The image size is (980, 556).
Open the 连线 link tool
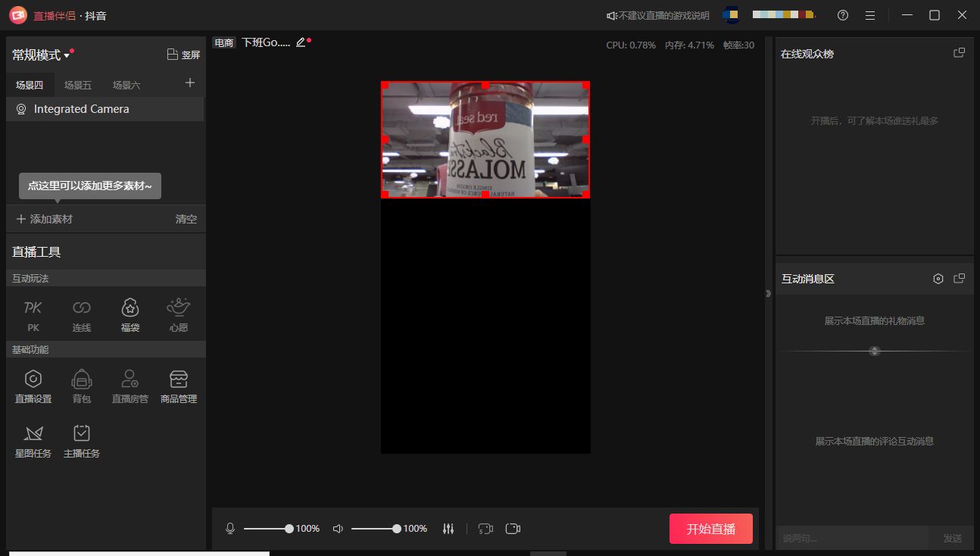coord(82,314)
